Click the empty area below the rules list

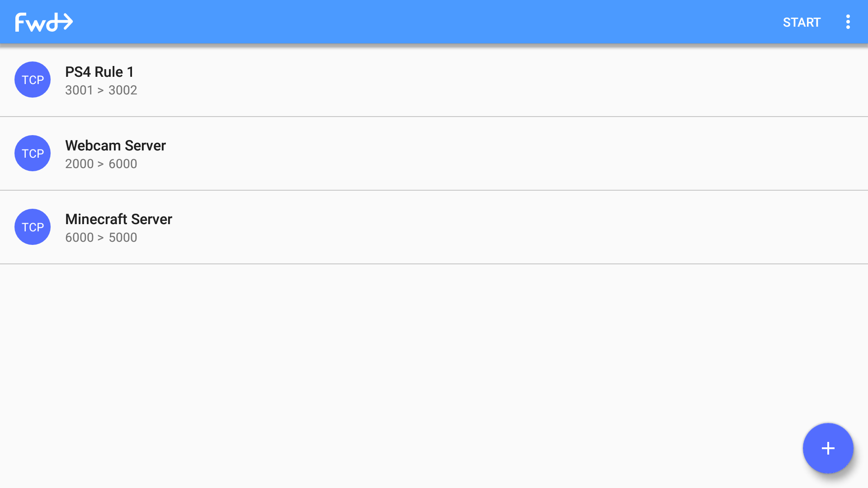tap(407, 361)
